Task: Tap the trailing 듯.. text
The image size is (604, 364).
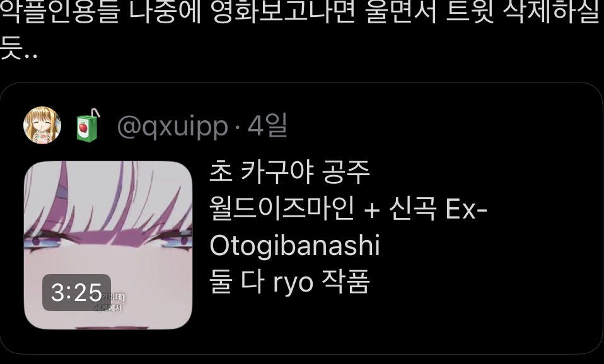Action: (x=19, y=48)
